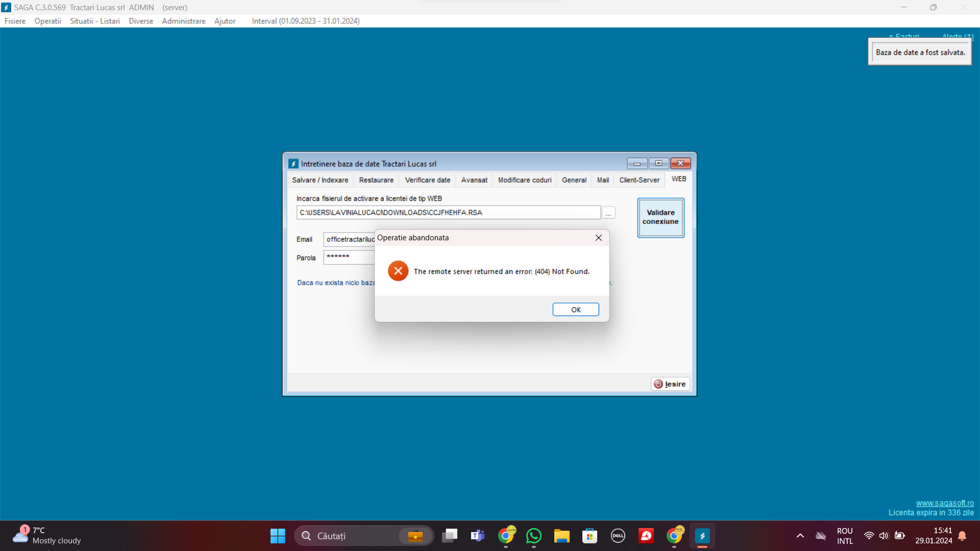The image size is (980, 551).
Task: Open the Client-Server tab
Action: 640,180
